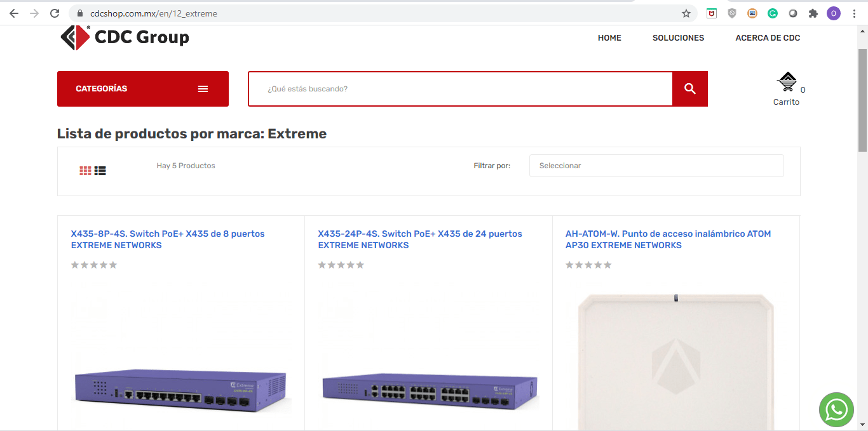Click the CDC Group logo

[x=125, y=37]
